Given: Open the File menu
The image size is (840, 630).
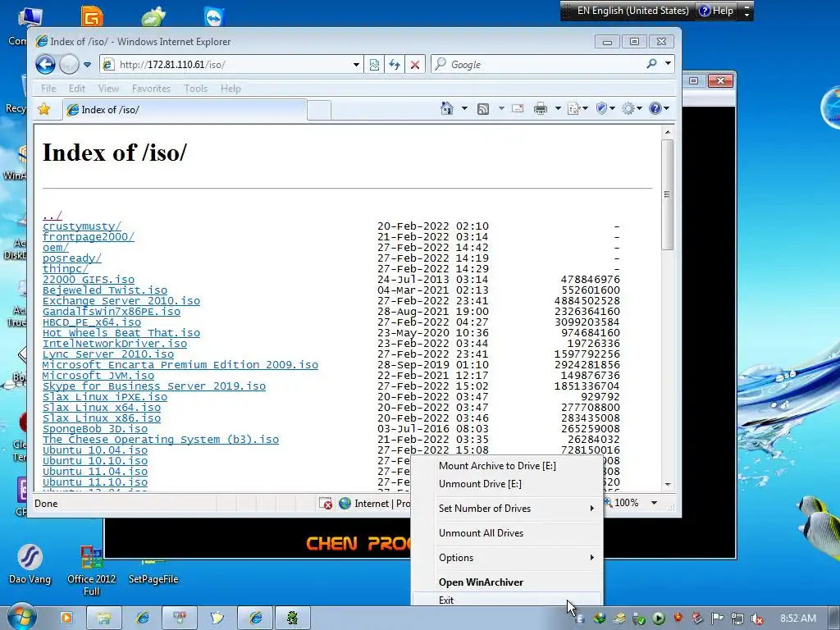Looking at the screenshot, I should click(x=48, y=89).
